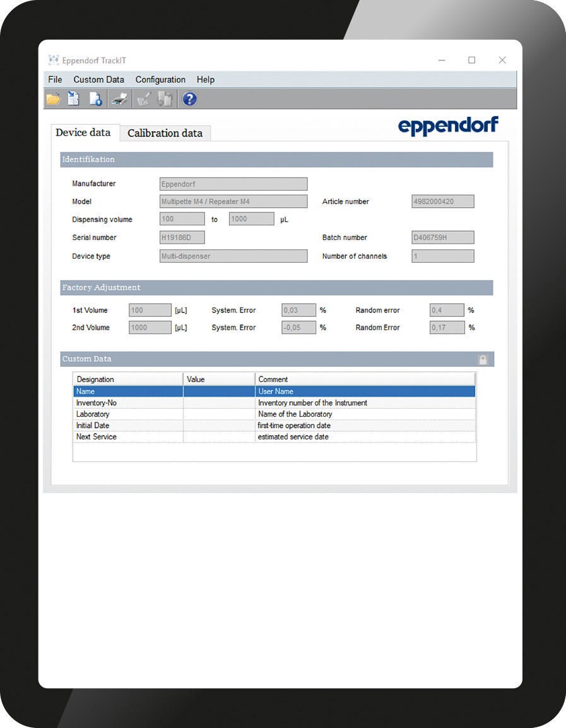
Task: Click the Serial number field H19186D
Action: (182, 237)
